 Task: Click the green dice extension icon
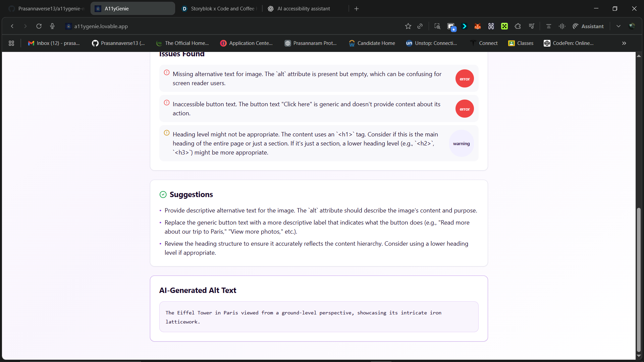(x=504, y=26)
